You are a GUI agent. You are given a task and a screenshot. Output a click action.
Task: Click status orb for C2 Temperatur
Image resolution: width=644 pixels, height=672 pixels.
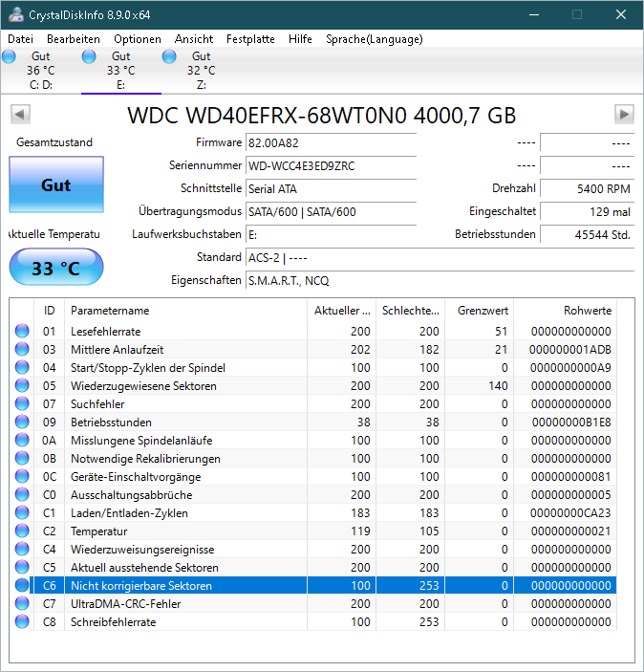point(22,531)
